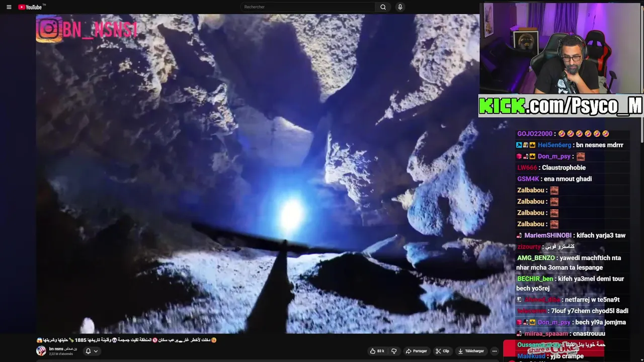The image size is (644, 362).
Task: Dislike the video with thumbs-down icon
Action: [x=394, y=351]
